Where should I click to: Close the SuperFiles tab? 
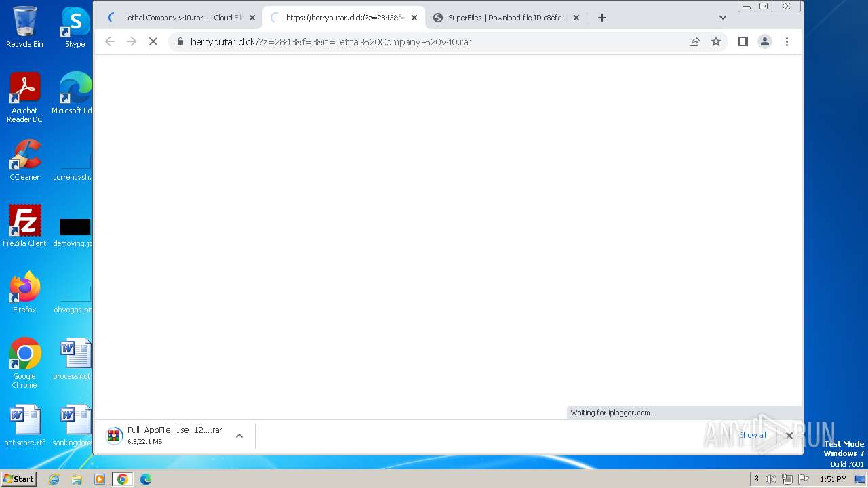point(576,18)
